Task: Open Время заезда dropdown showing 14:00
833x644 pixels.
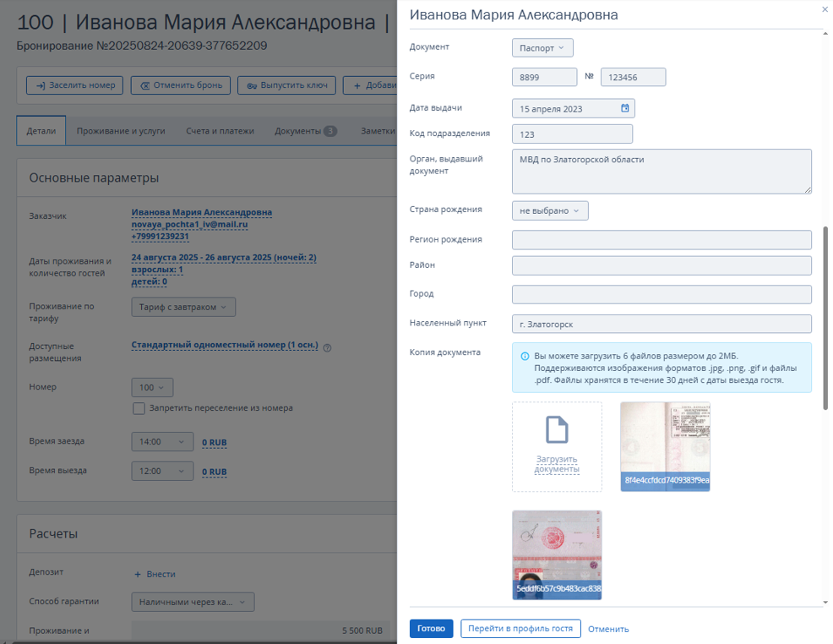Action: [162, 441]
